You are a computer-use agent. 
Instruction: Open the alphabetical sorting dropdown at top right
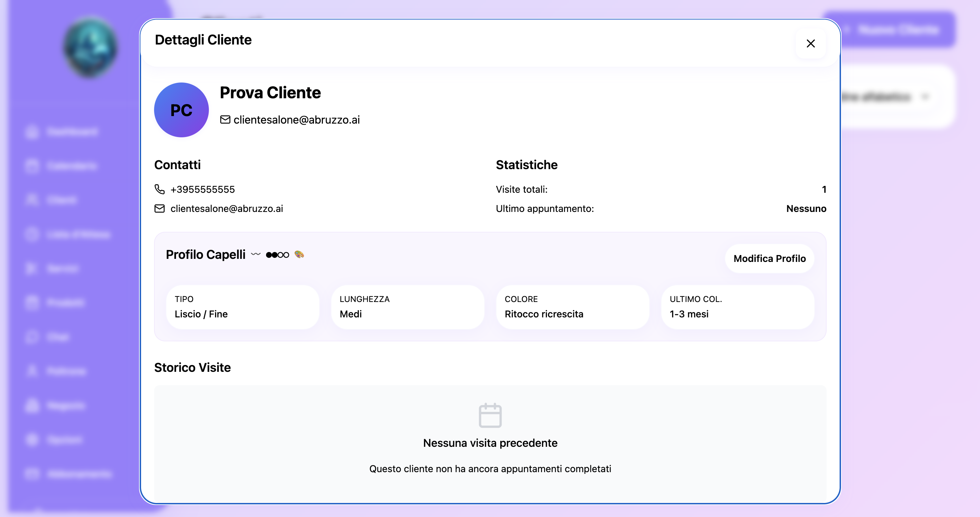[887, 96]
